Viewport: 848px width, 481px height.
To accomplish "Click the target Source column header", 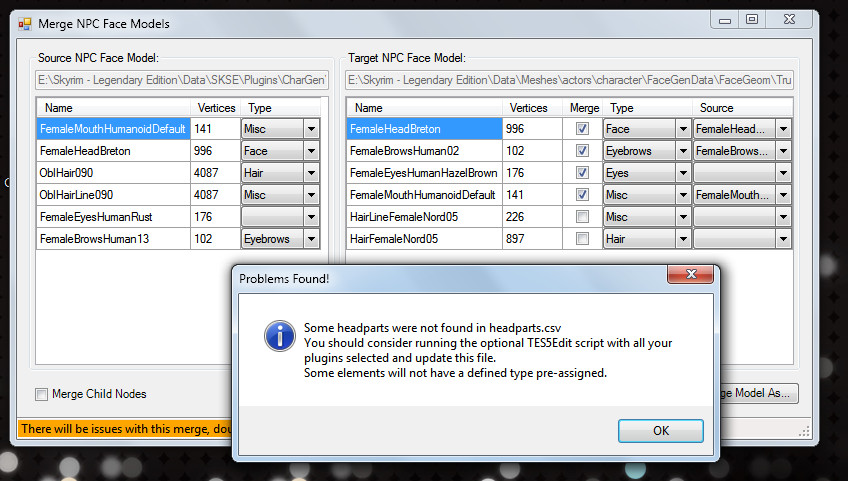I will pyautogui.click(x=743, y=108).
